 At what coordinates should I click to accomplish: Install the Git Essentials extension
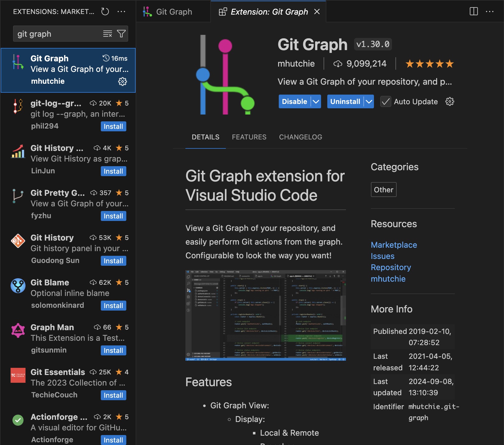[113, 395]
